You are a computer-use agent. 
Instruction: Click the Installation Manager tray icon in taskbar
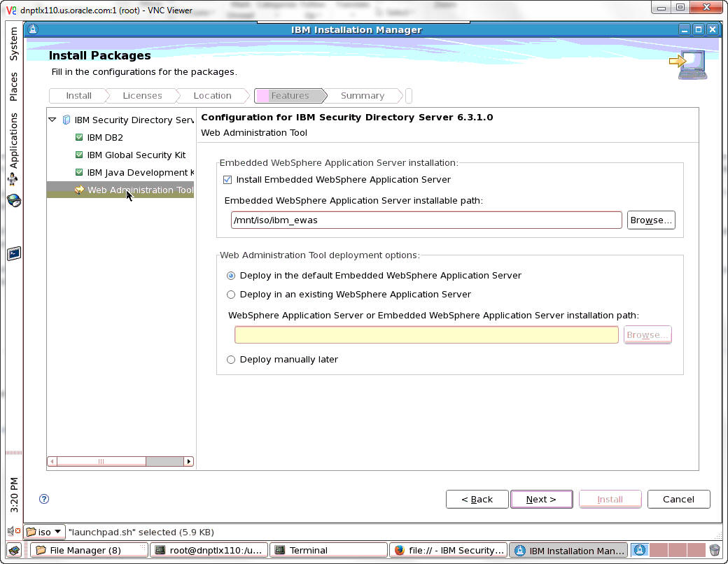[x=639, y=551]
